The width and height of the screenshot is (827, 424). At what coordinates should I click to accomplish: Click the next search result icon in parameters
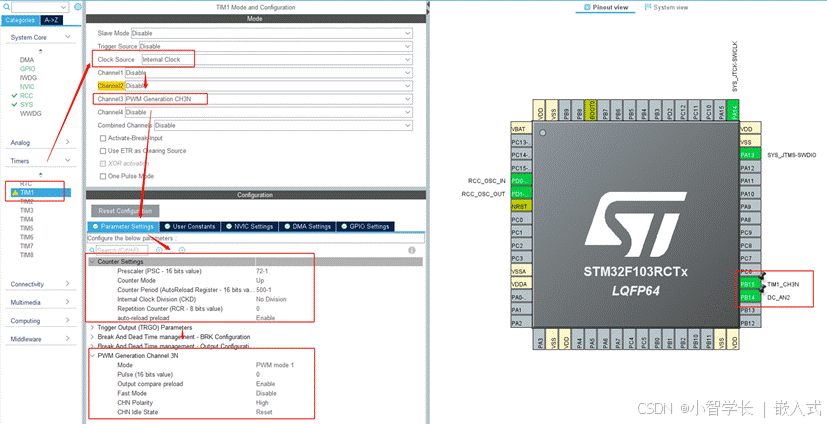(x=182, y=250)
